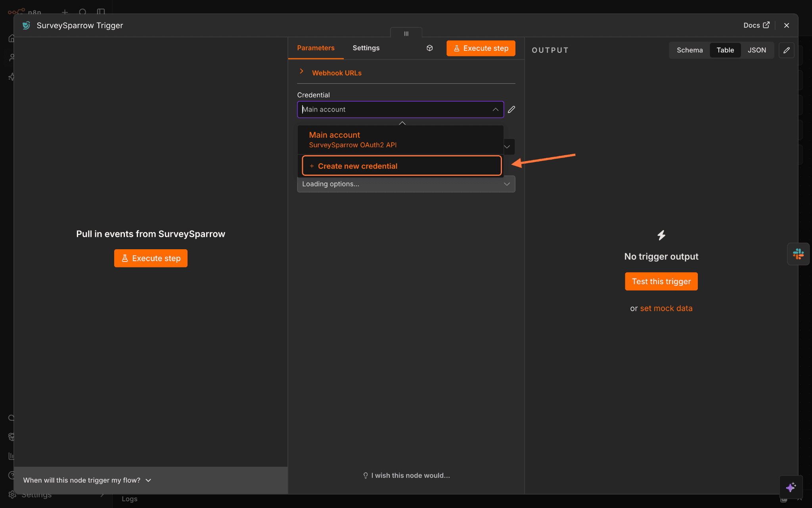Click the output edit pencil icon
This screenshot has width=812, height=508.
coord(787,50)
